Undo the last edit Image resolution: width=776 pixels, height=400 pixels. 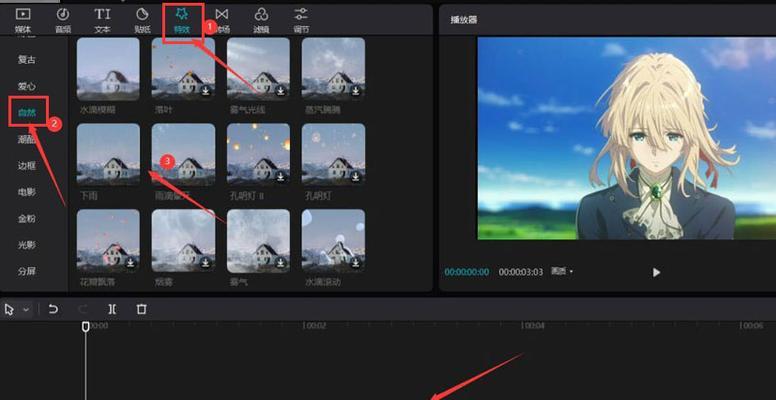tap(53, 309)
